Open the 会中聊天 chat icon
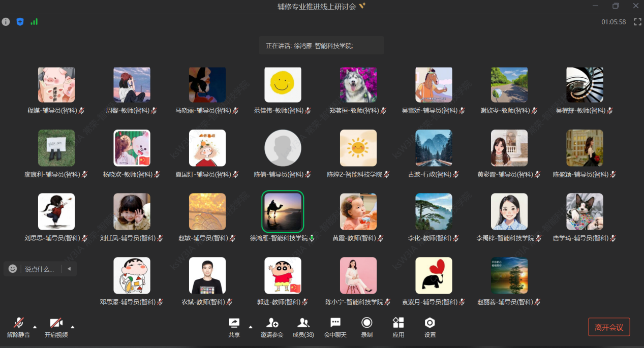This screenshot has height=348, width=644. click(335, 327)
